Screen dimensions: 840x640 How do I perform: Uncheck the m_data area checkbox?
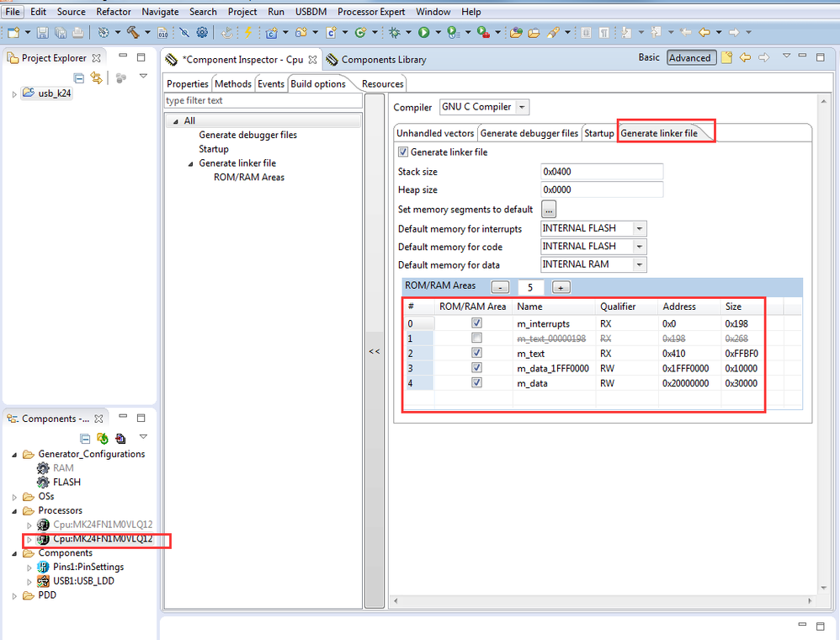click(476, 382)
